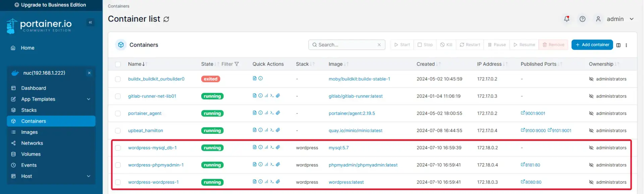Viewport: 644px width, 194px height.
Task: Click the refresh icon beside Container list
Action: click(x=166, y=19)
